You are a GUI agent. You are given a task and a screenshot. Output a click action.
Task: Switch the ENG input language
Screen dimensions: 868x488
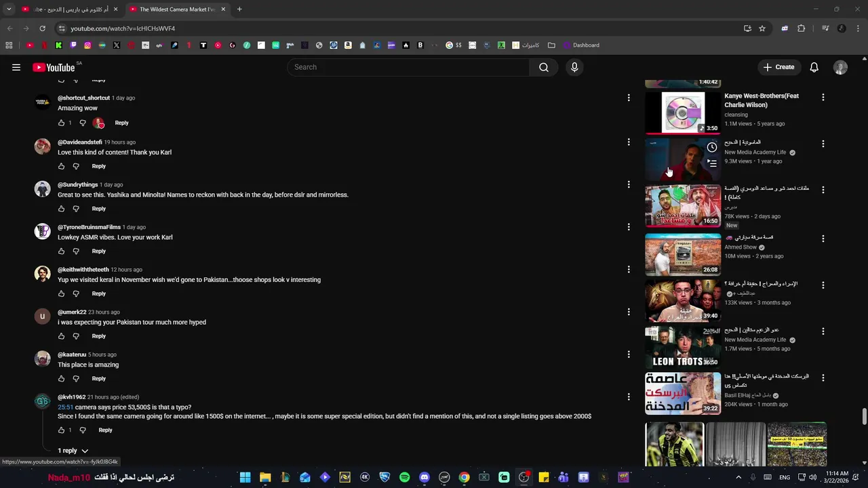coord(785,477)
